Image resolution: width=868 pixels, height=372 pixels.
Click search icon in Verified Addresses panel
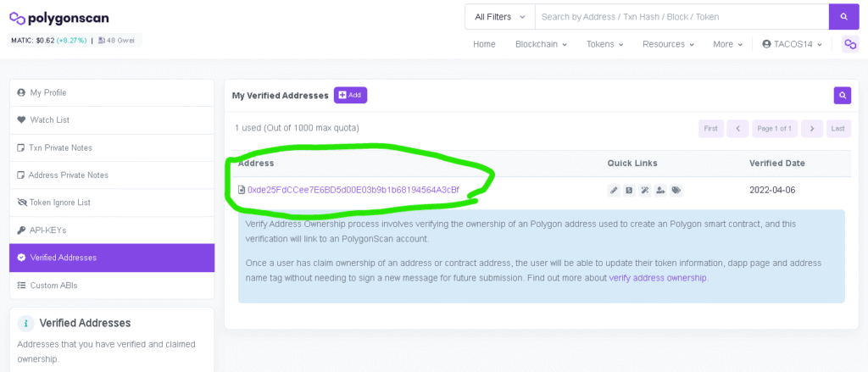point(842,96)
